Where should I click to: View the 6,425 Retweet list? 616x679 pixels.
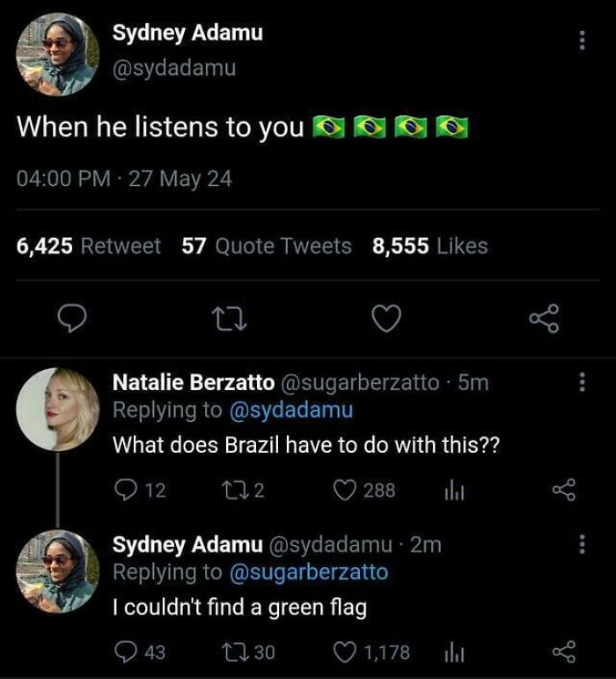pyautogui.click(x=89, y=247)
